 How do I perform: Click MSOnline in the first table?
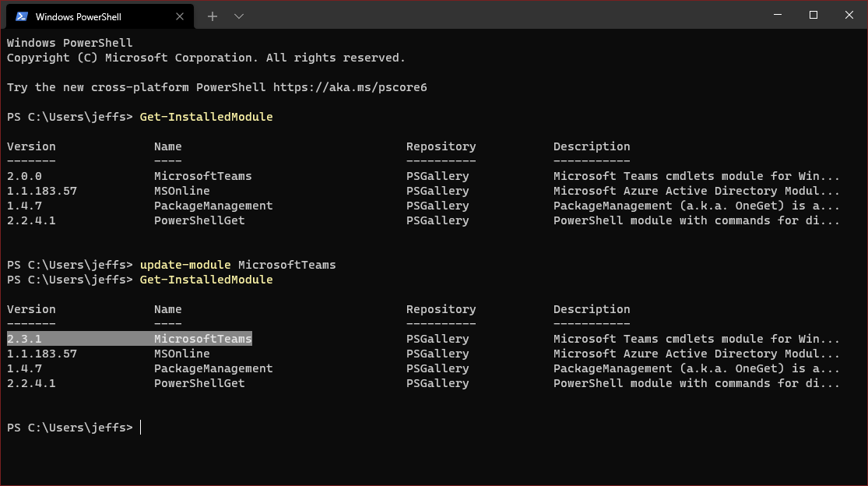181,191
